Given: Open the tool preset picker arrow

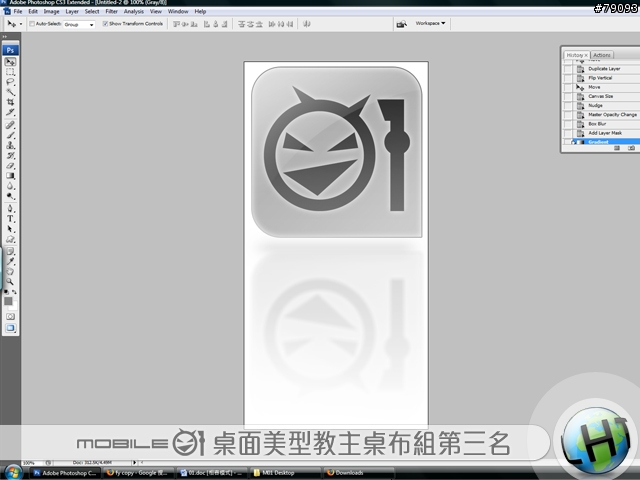Looking at the screenshot, I should click(21, 24).
